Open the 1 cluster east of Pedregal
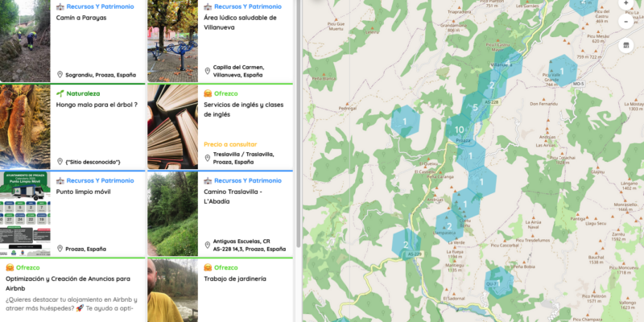 tap(405, 122)
